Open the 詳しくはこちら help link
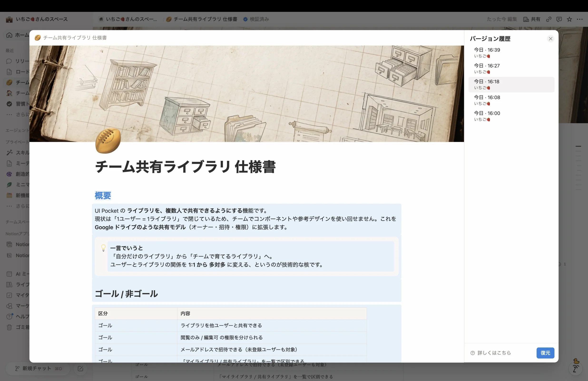 pos(494,353)
